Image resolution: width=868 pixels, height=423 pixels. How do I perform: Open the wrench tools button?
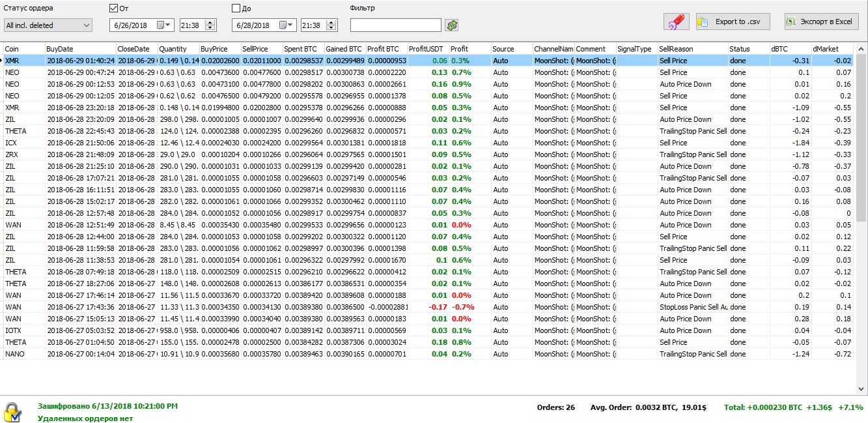coord(676,22)
